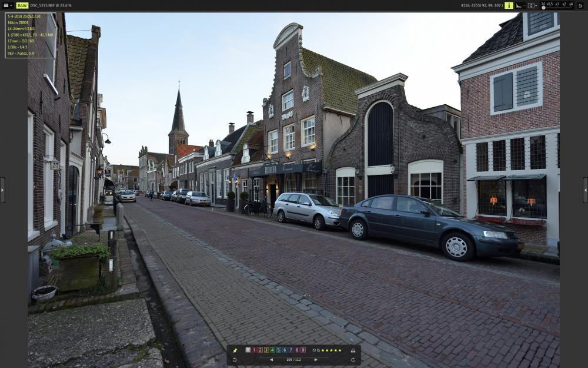Set rating to five stars

340,350
